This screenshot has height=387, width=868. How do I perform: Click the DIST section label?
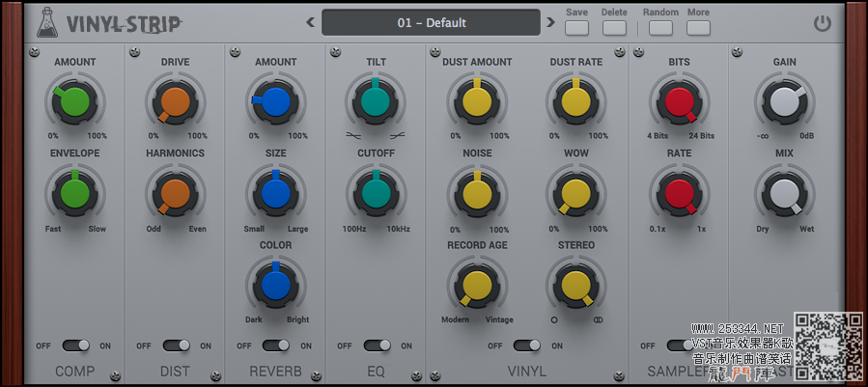(175, 371)
